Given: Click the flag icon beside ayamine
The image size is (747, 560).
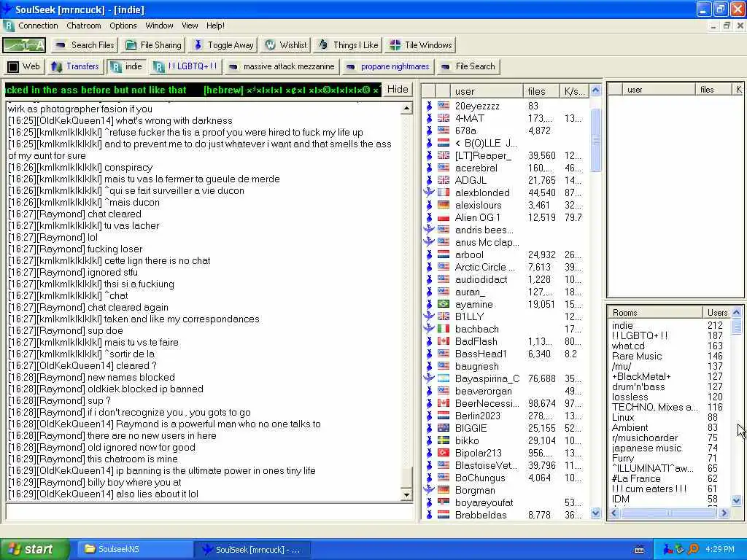Looking at the screenshot, I should click(x=444, y=304).
